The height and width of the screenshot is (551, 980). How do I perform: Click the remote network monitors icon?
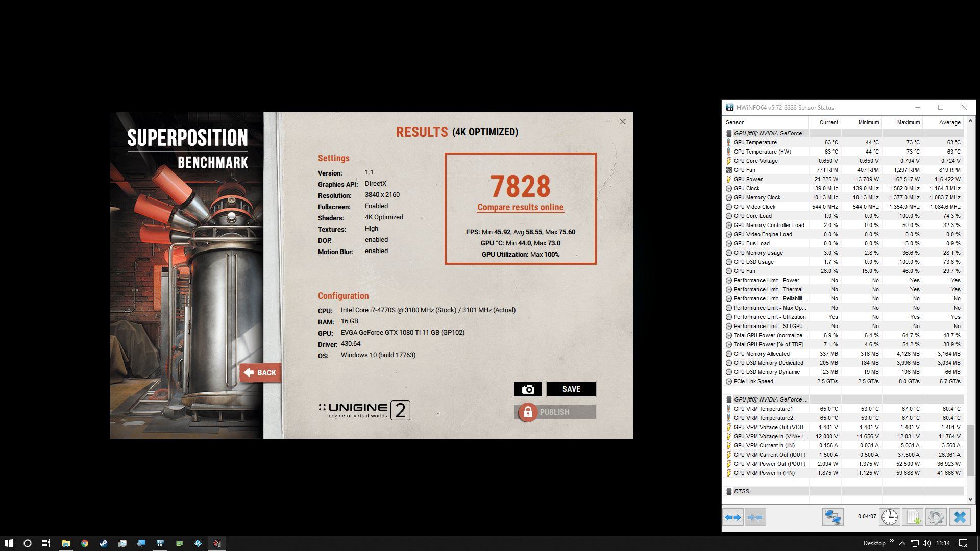(x=832, y=517)
